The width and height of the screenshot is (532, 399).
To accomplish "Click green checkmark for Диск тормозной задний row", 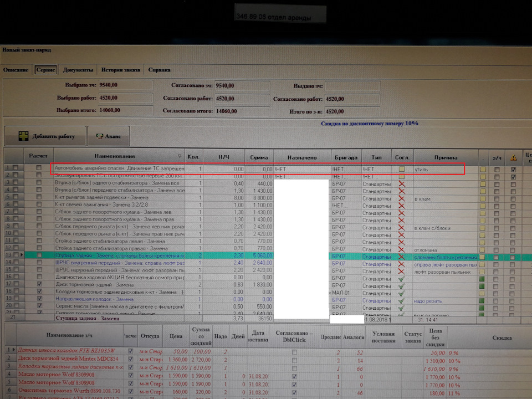I will pyautogui.click(x=402, y=286).
